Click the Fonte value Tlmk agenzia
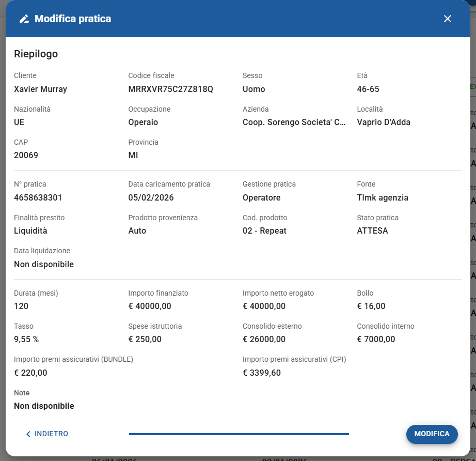476x461 pixels. [x=383, y=197]
